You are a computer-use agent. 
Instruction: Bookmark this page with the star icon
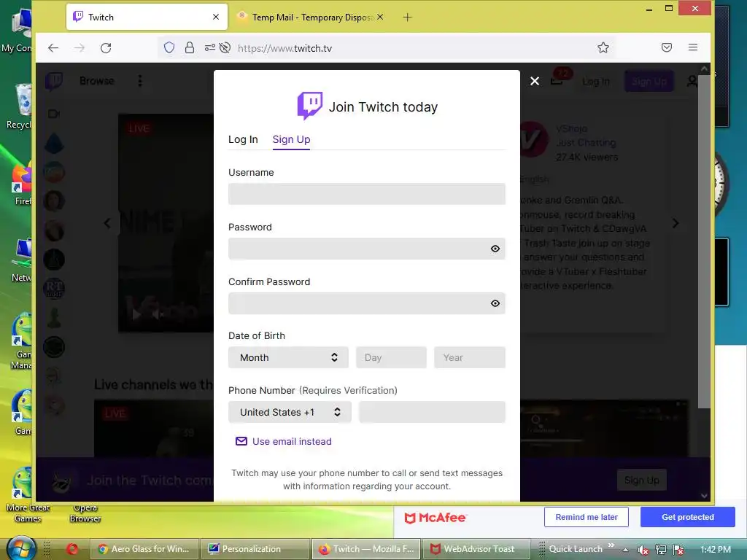(x=603, y=47)
